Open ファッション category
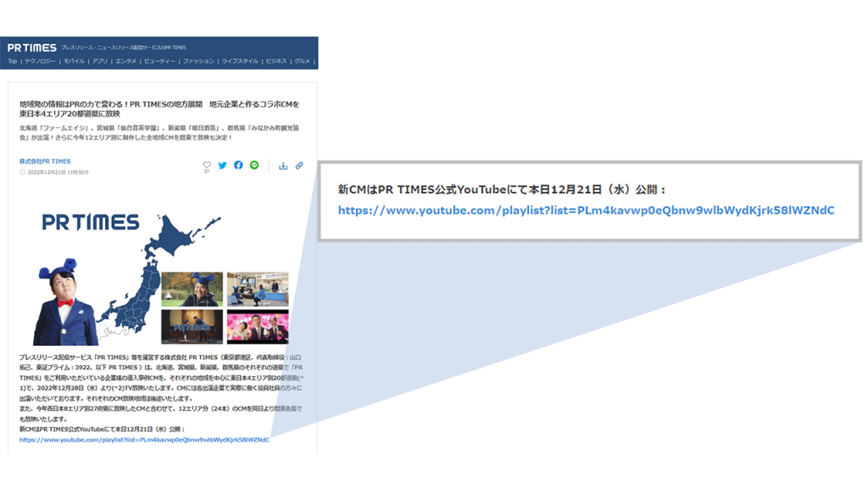The width and height of the screenshot is (868, 488). coord(198,61)
